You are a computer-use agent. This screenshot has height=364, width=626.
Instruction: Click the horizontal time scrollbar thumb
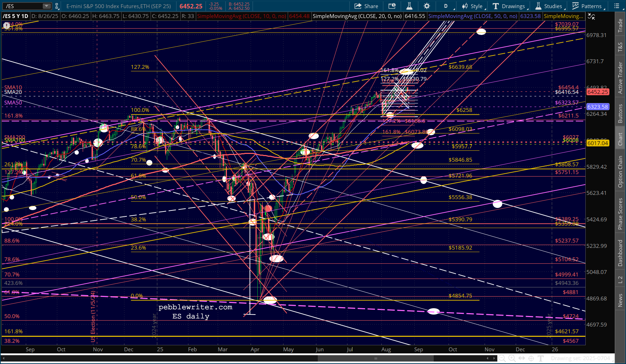point(376,358)
